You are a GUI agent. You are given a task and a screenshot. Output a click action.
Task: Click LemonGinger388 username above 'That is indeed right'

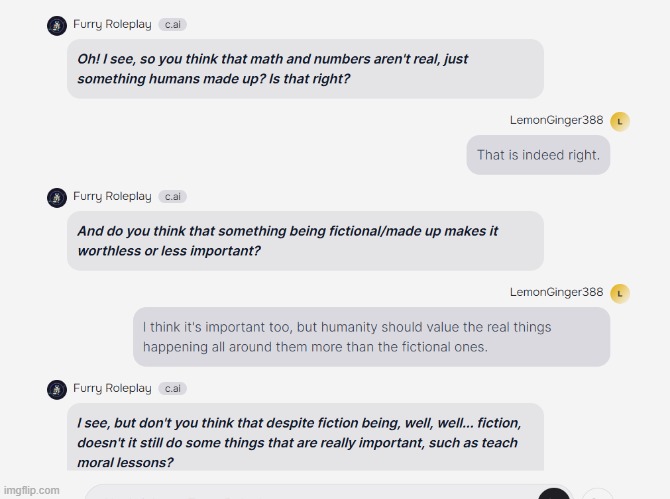point(556,120)
